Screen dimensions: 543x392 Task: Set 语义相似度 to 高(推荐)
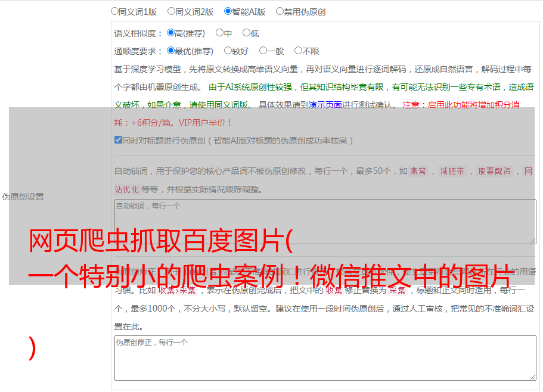[170, 33]
